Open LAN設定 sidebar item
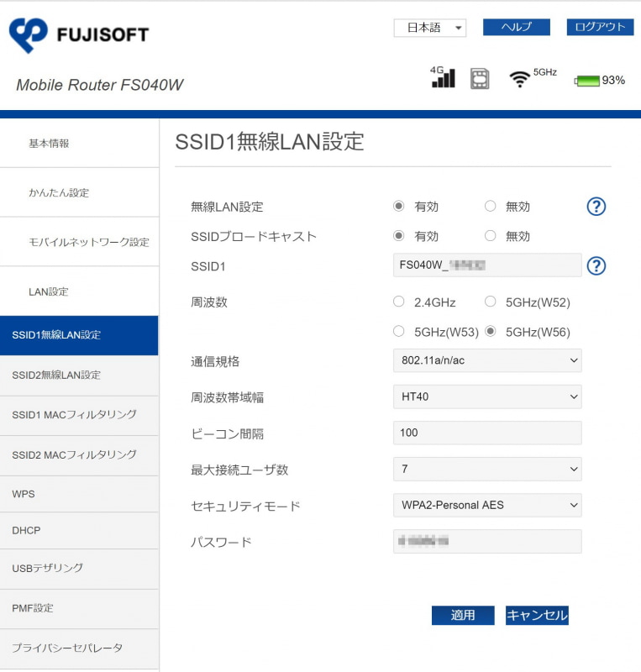This screenshot has width=641, height=672. coord(79,291)
